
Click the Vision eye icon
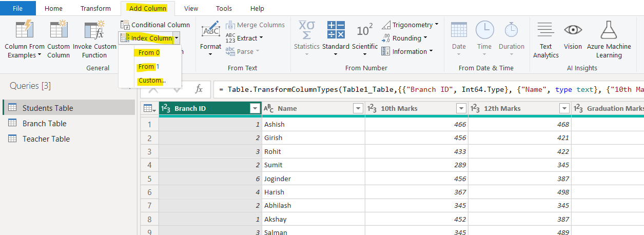(x=573, y=30)
